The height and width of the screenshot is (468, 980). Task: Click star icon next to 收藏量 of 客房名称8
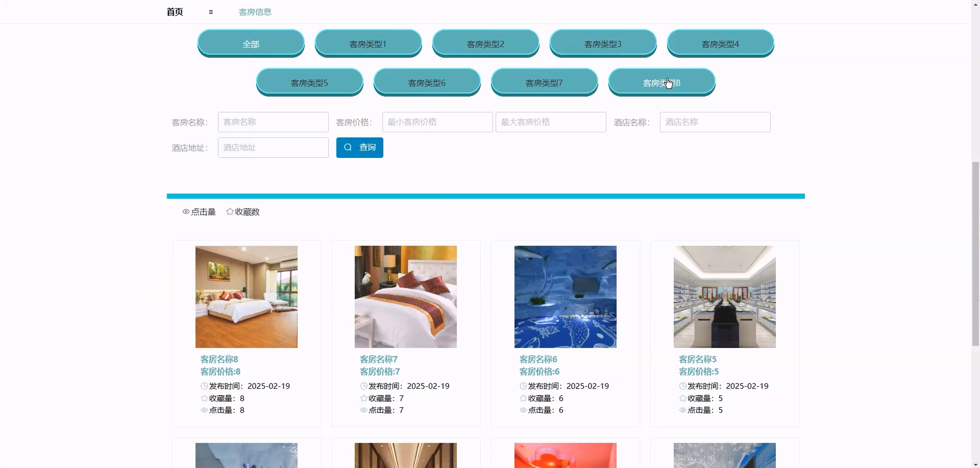click(204, 398)
